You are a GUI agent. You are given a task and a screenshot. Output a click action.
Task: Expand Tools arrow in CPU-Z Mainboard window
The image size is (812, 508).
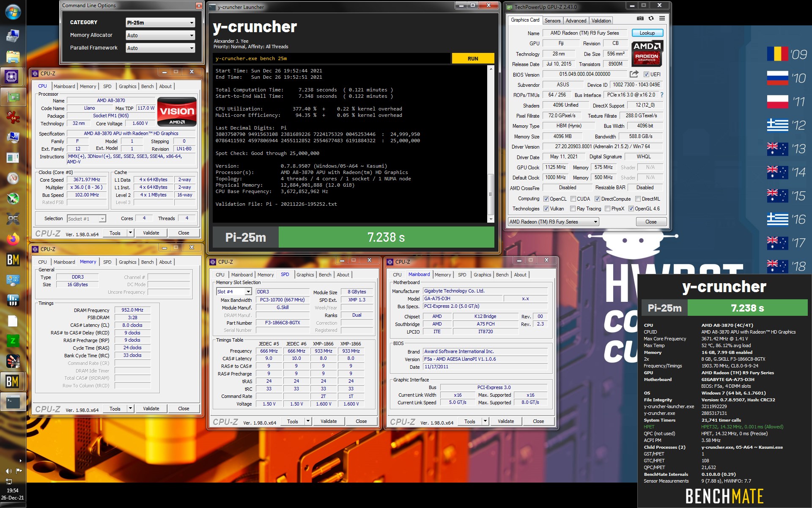(x=485, y=421)
